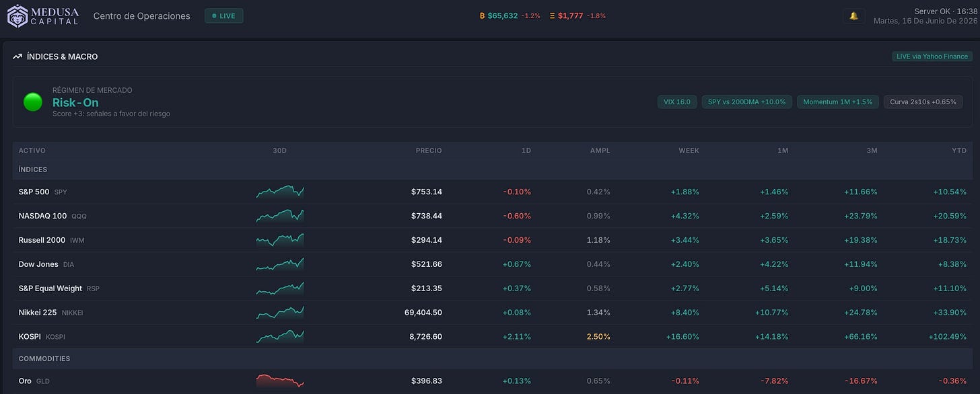The height and width of the screenshot is (394, 980).
Task: Click the LIVE via Yahoo Finance badge
Action: [x=932, y=56]
